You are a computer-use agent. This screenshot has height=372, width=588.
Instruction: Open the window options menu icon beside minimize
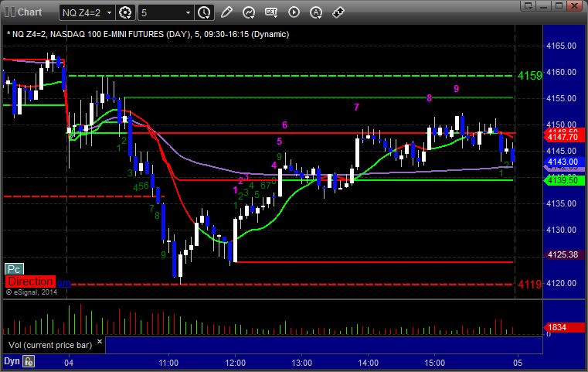tap(529, 6)
